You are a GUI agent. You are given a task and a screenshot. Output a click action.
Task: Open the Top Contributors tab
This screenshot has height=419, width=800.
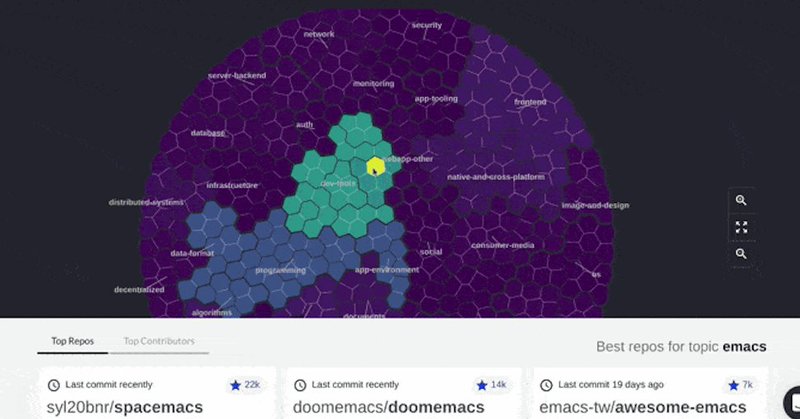coord(159,341)
